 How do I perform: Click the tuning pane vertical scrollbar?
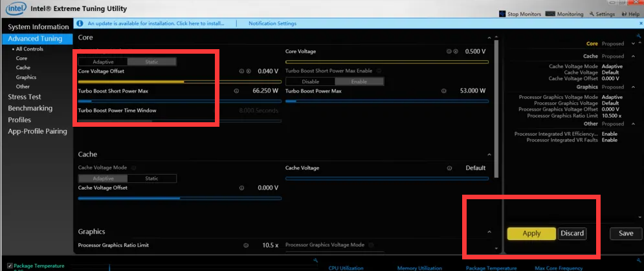tap(497, 109)
